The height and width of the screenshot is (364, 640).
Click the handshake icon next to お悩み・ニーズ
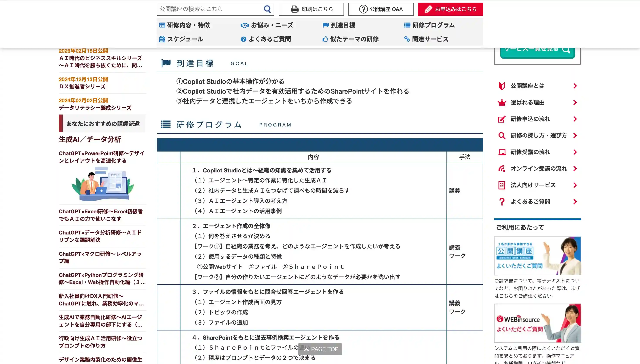pyautogui.click(x=245, y=25)
